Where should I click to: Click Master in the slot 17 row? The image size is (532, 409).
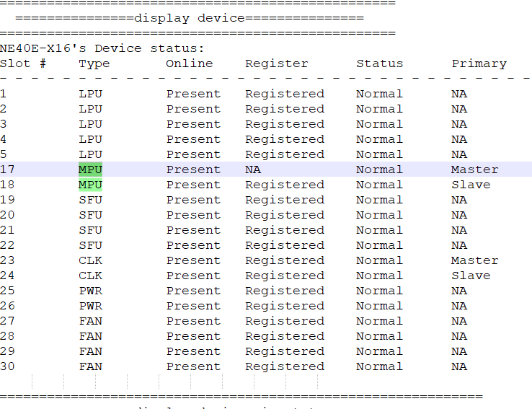(474, 170)
